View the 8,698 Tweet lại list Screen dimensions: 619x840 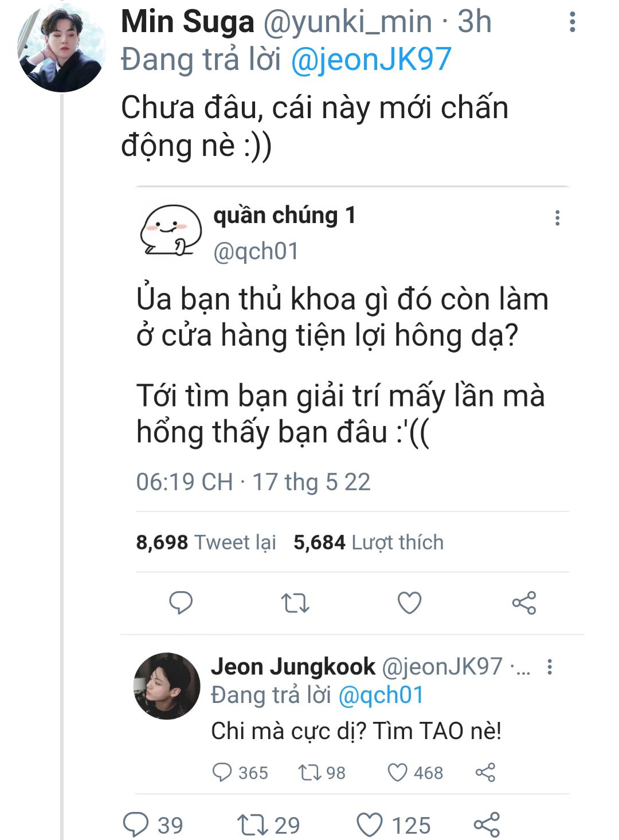[206, 542]
